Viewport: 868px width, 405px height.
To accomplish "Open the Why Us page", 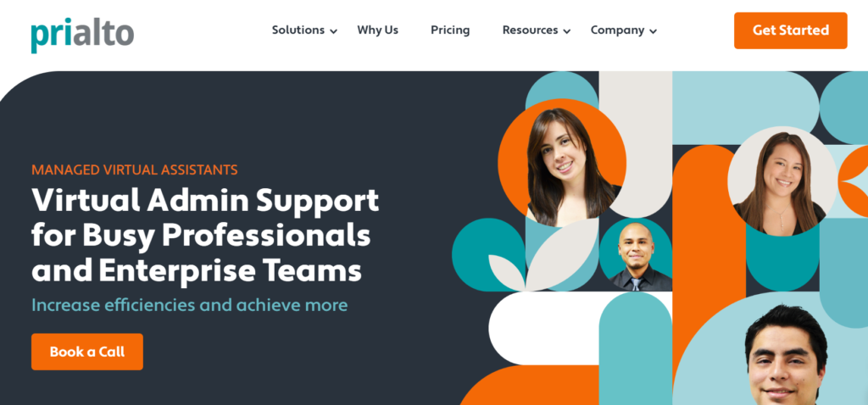I will point(377,30).
